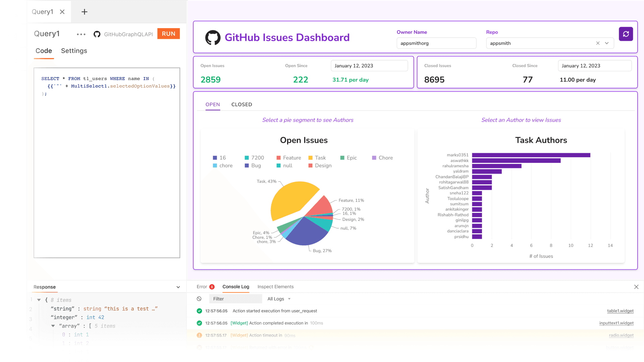
Task: Collapse the Response panel with its chevron
Action: coord(178,287)
